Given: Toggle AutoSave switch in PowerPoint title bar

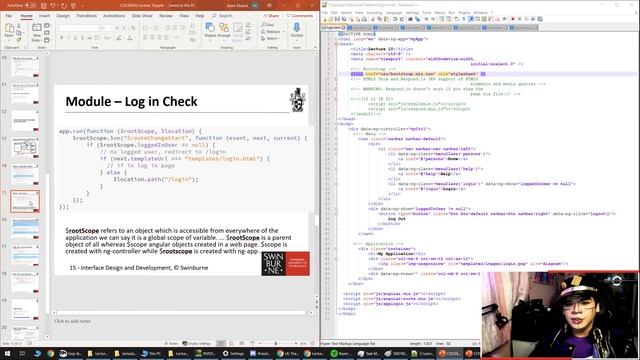Looking at the screenshot, I should tap(31, 6).
